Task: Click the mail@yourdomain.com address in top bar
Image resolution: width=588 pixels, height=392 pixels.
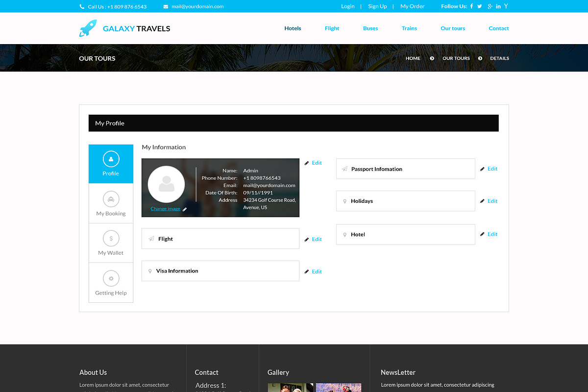Action: click(197, 6)
